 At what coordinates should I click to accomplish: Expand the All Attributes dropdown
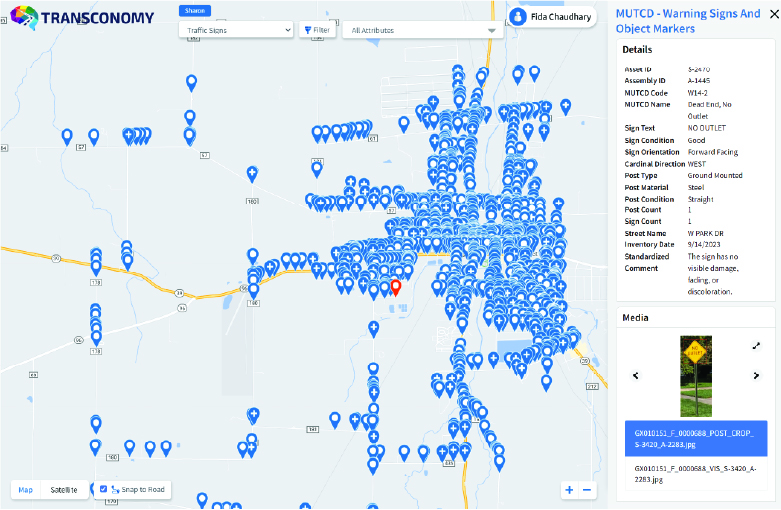click(x=421, y=30)
